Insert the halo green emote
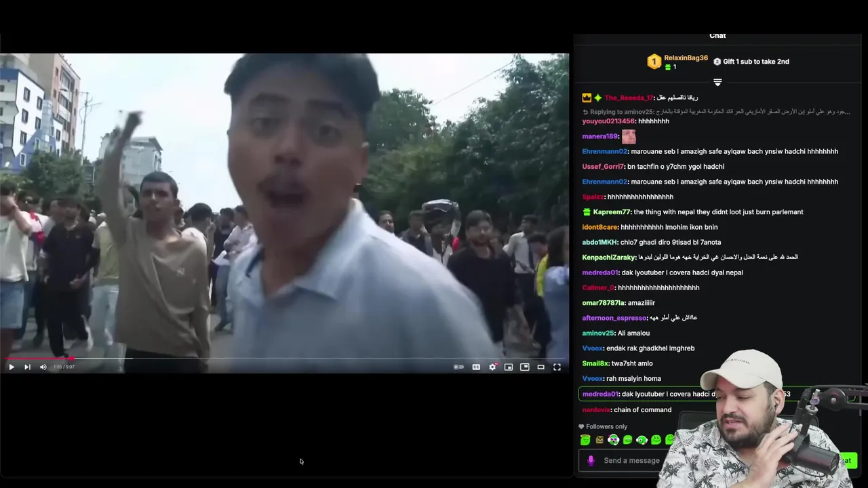The width and height of the screenshot is (868, 488). tap(585, 440)
